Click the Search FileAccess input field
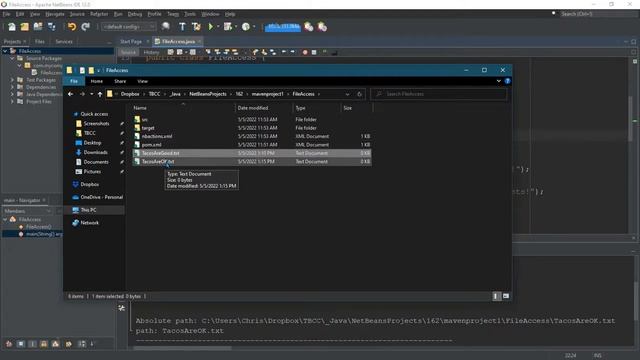 coord(438,94)
